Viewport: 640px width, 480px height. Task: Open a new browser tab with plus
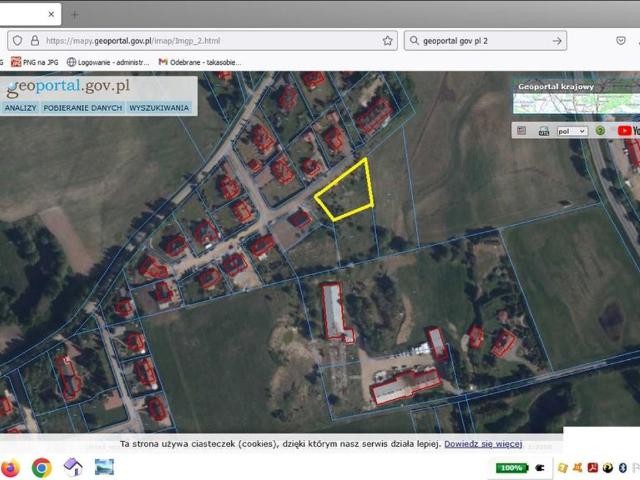[74, 14]
